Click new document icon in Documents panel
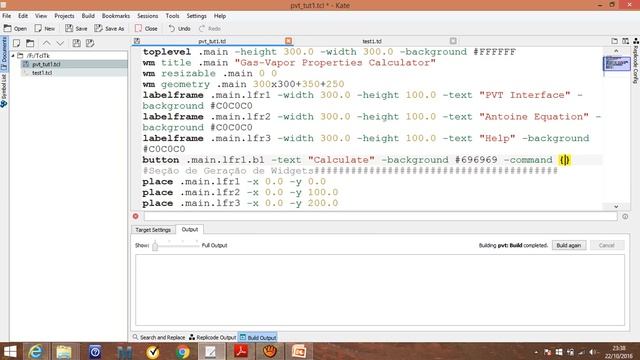Image resolution: width=640 pixels, height=360 pixels. click(x=16, y=43)
